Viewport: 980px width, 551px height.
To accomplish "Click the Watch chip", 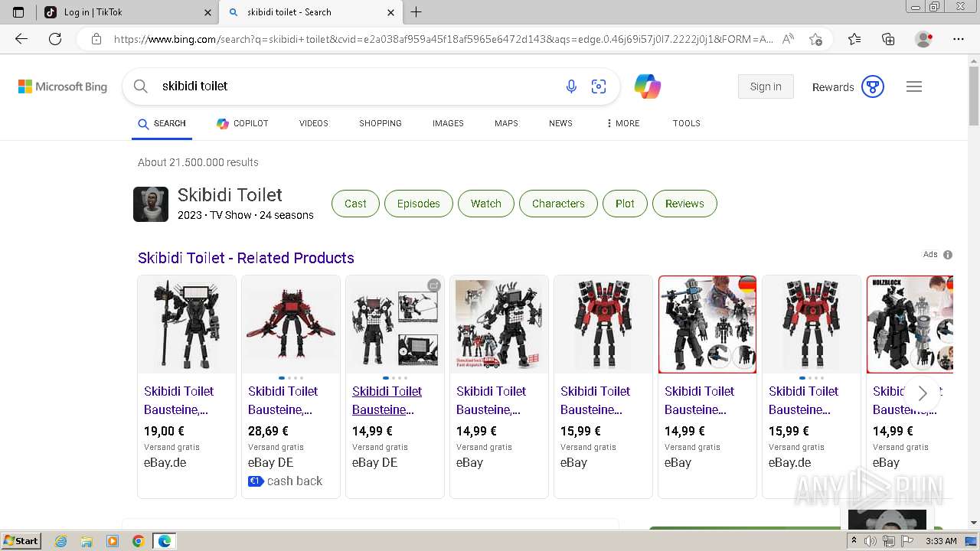I will [486, 204].
